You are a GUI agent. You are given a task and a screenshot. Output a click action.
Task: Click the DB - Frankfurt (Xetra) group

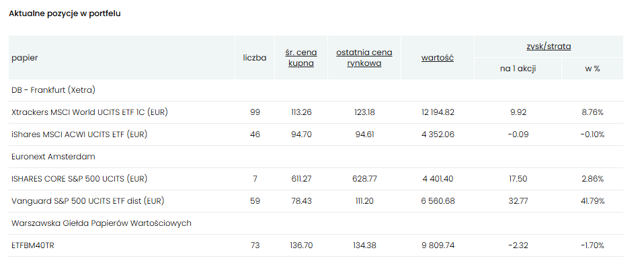click(x=53, y=90)
